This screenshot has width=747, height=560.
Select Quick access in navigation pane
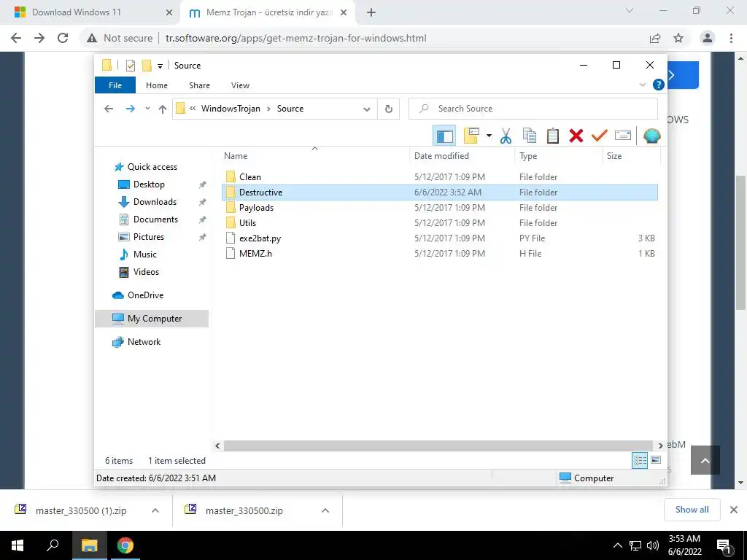click(152, 167)
